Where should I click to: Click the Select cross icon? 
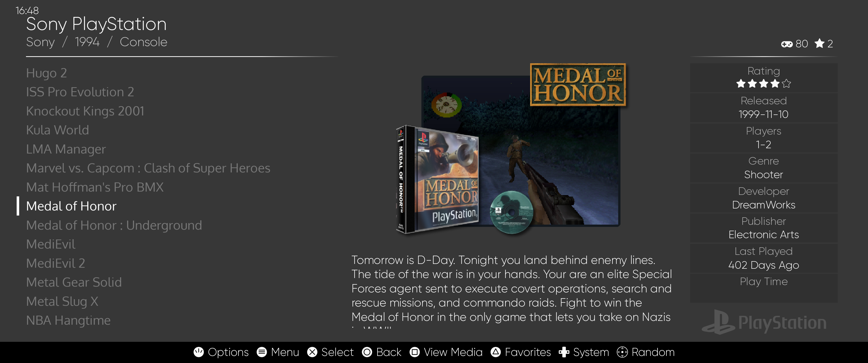click(x=312, y=352)
